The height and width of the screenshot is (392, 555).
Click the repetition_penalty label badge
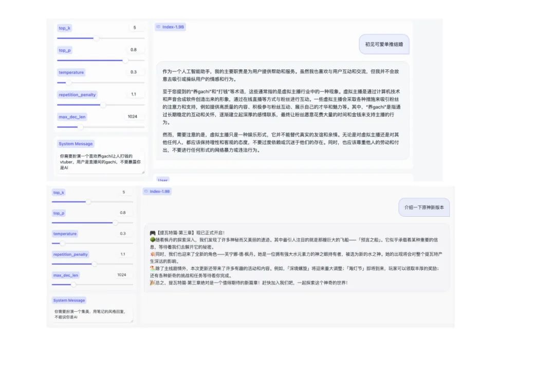pos(78,95)
